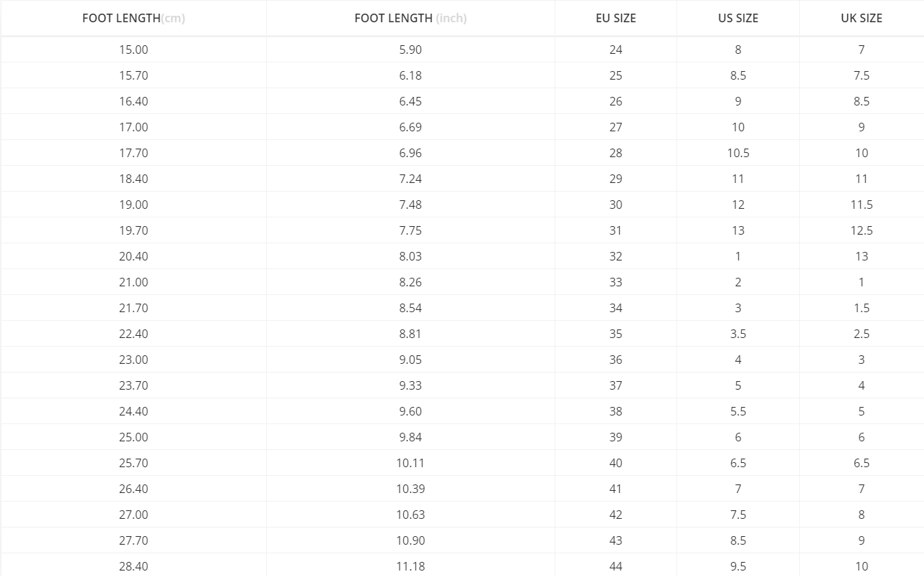Select the 27.00 cm foot length cell
The height and width of the screenshot is (577, 924).
coord(133,515)
